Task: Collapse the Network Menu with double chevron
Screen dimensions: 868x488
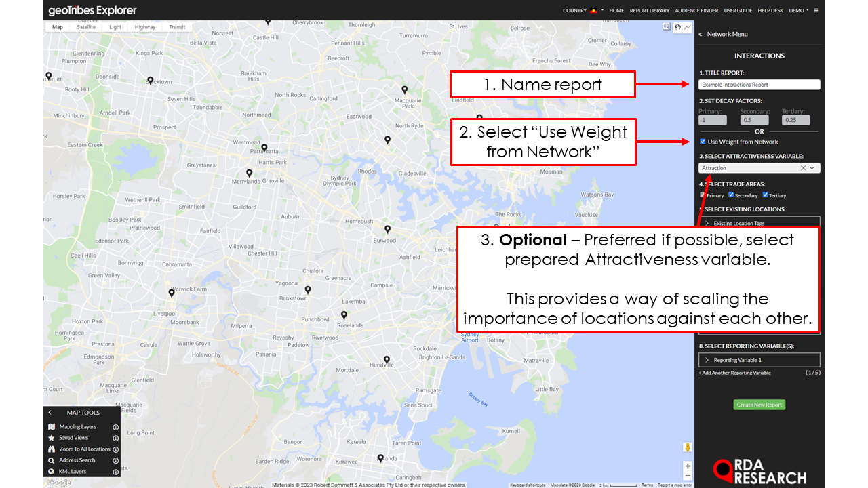Action: [700, 34]
